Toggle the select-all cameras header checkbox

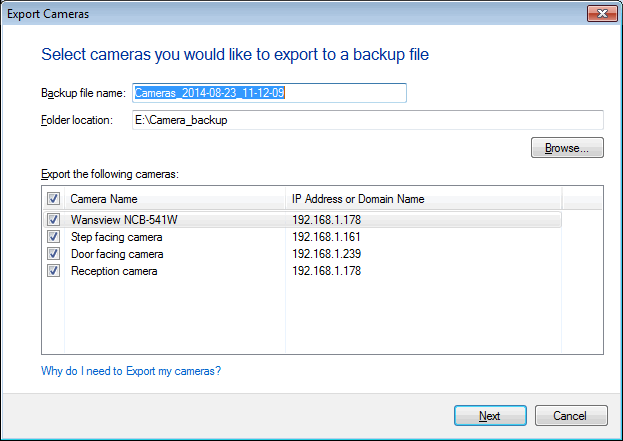click(x=53, y=199)
